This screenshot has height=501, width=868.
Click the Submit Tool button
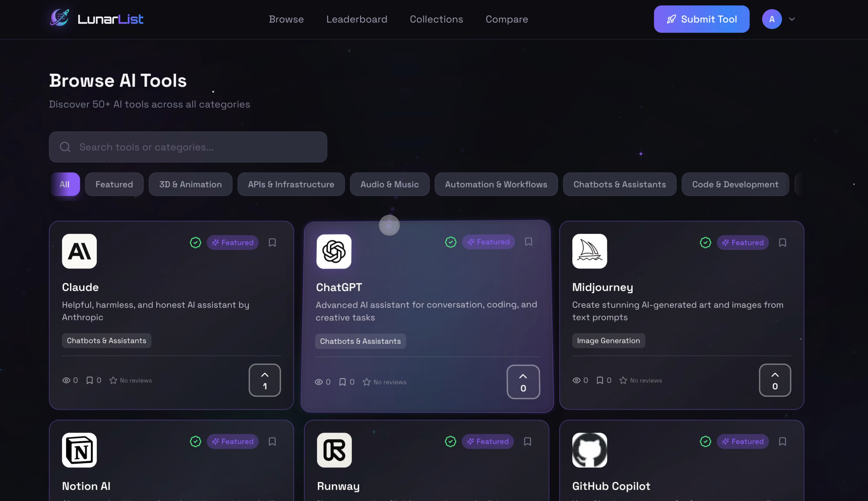pos(701,19)
